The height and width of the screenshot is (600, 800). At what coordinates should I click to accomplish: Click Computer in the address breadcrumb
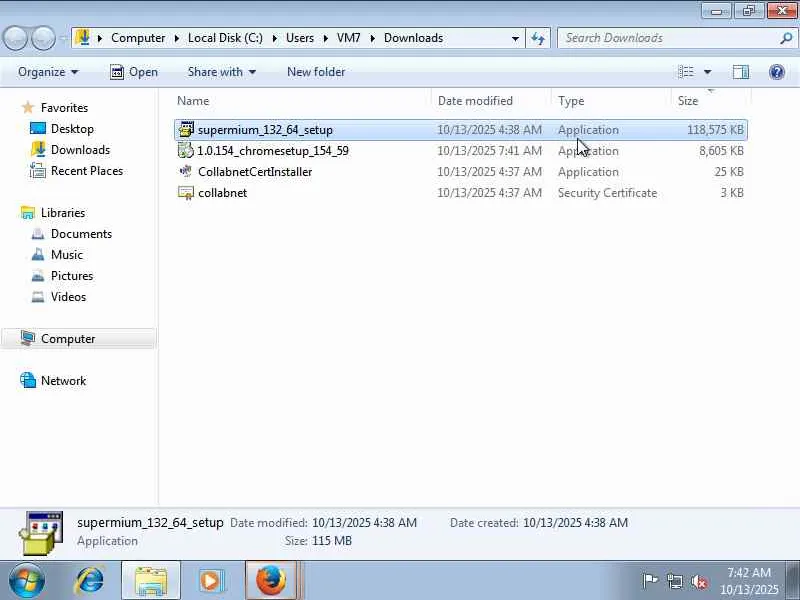point(138,38)
